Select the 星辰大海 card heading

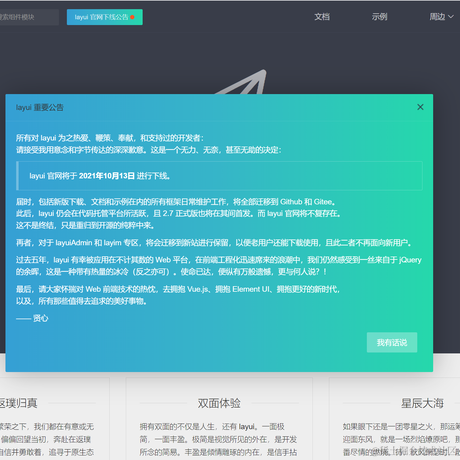point(422,403)
